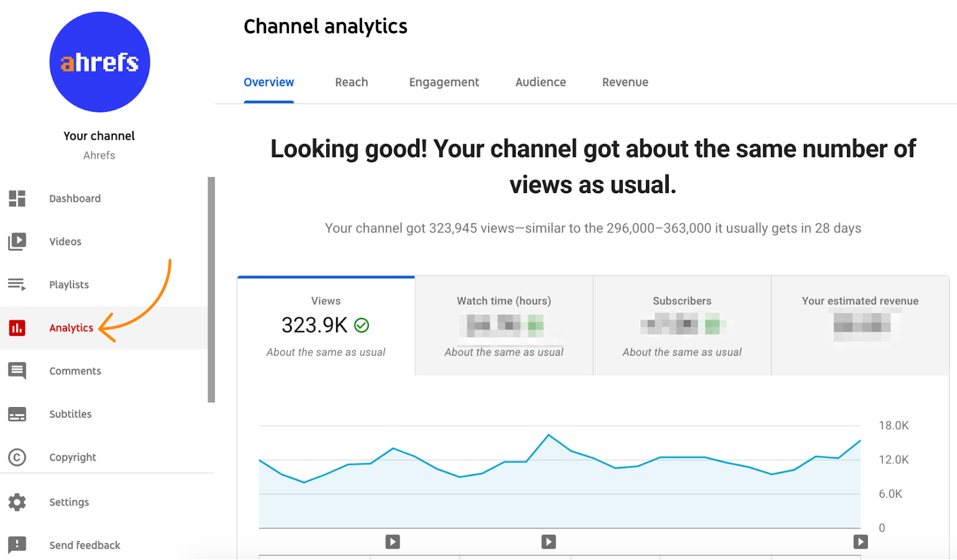Click the Settings gear icon
This screenshot has height=560, width=957.
click(x=17, y=501)
